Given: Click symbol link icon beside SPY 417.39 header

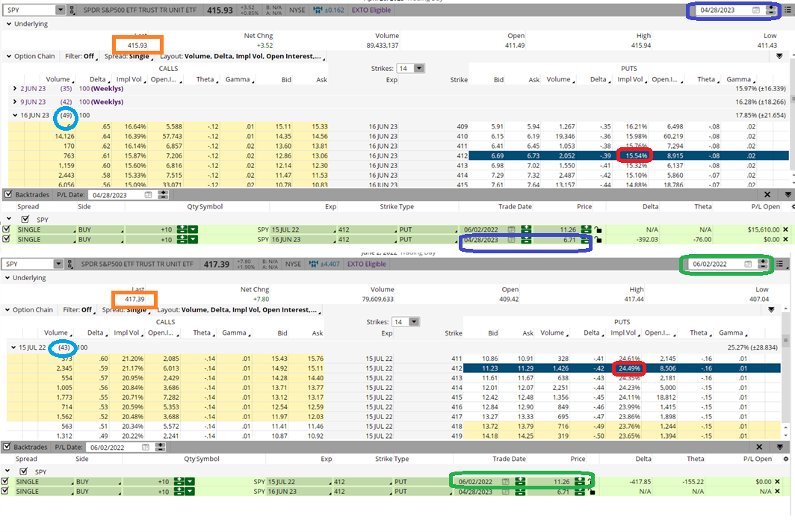Looking at the screenshot, I should [70, 264].
